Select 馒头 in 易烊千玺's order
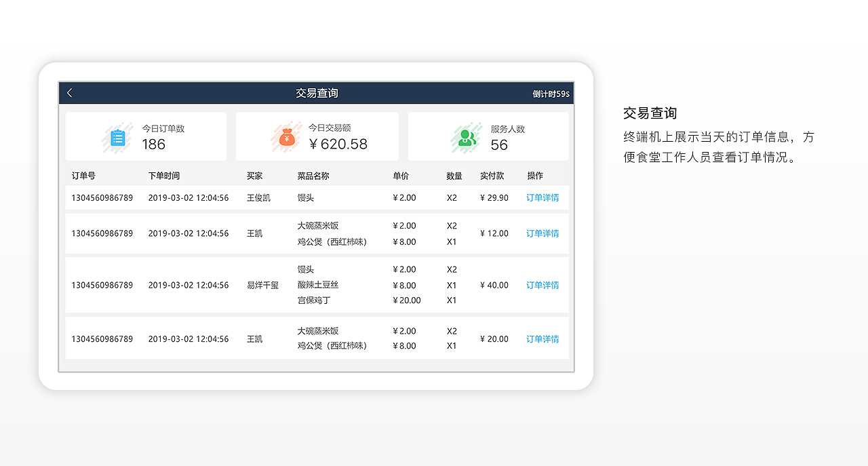The height and width of the screenshot is (466, 868). (x=306, y=269)
